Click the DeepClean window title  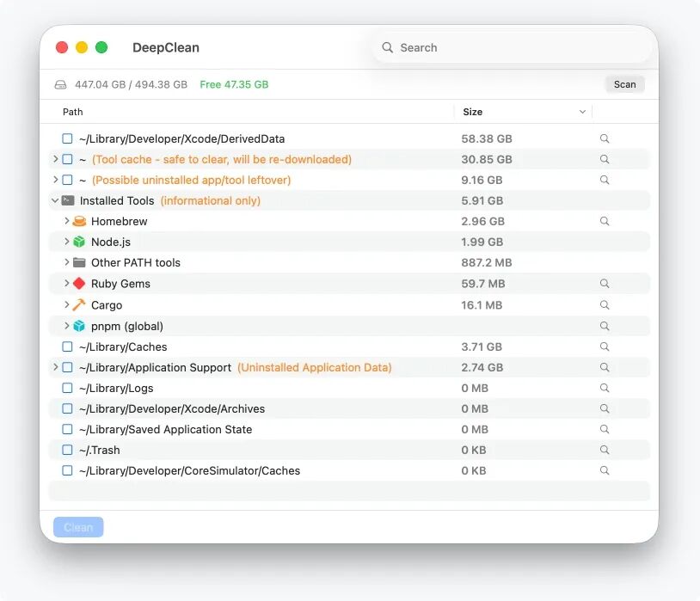pos(166,47)
